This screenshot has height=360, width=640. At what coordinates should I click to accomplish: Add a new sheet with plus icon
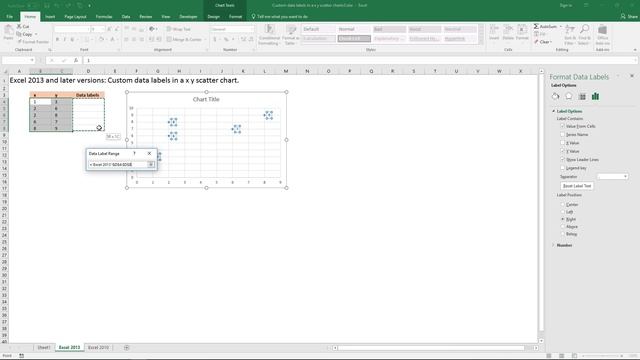point(127,348)
